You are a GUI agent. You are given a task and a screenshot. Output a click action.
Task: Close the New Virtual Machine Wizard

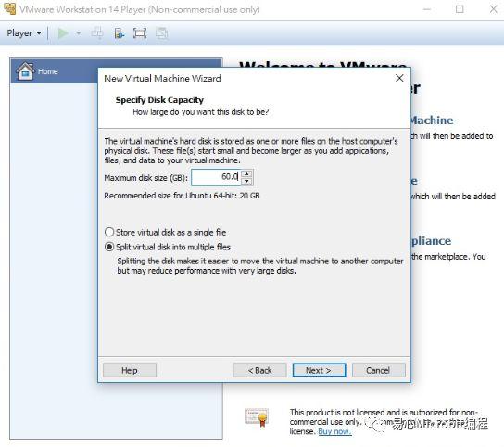(x=399, y=78)
